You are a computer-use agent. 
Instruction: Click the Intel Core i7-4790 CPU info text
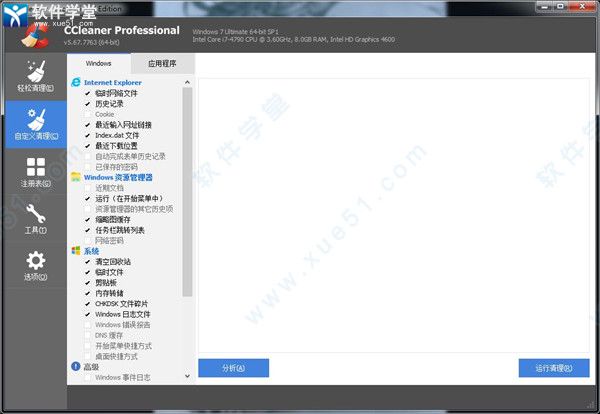pyautogui.click(x=293, y=39)
